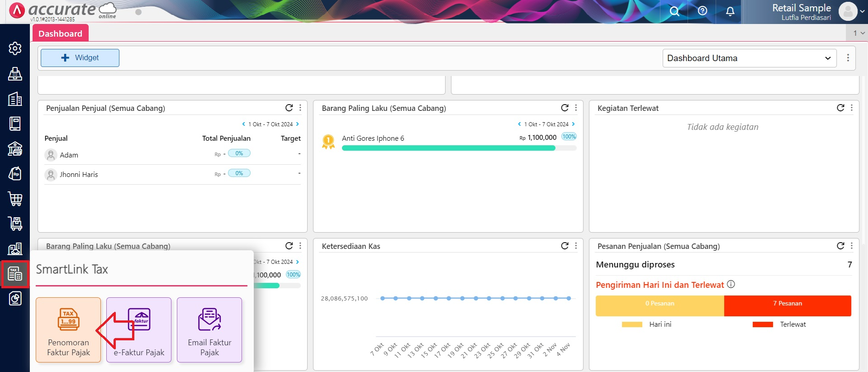
Task: Click the yellow 0 Pesanan bar
Action: tap(660, 305)
